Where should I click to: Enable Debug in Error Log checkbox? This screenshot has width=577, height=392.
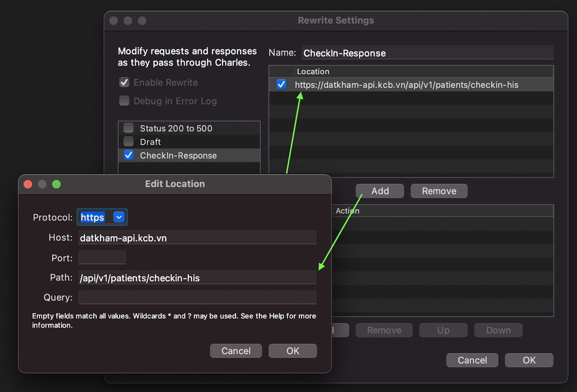click(124, 101)
